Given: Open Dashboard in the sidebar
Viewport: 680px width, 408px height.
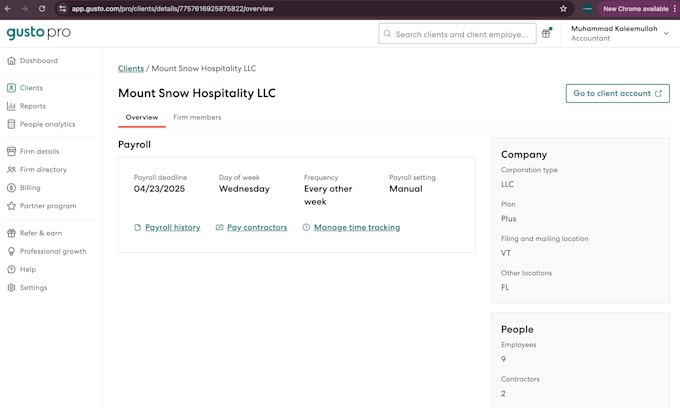Looking at the screenshot, I should tap(39, 61).
